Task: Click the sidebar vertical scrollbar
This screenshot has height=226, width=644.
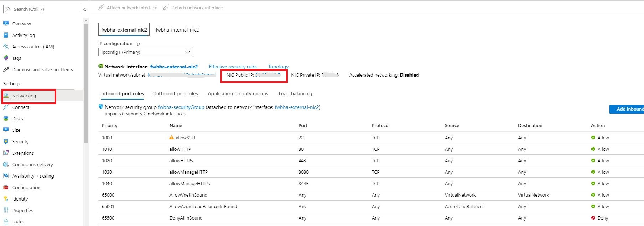Action: 86,83
